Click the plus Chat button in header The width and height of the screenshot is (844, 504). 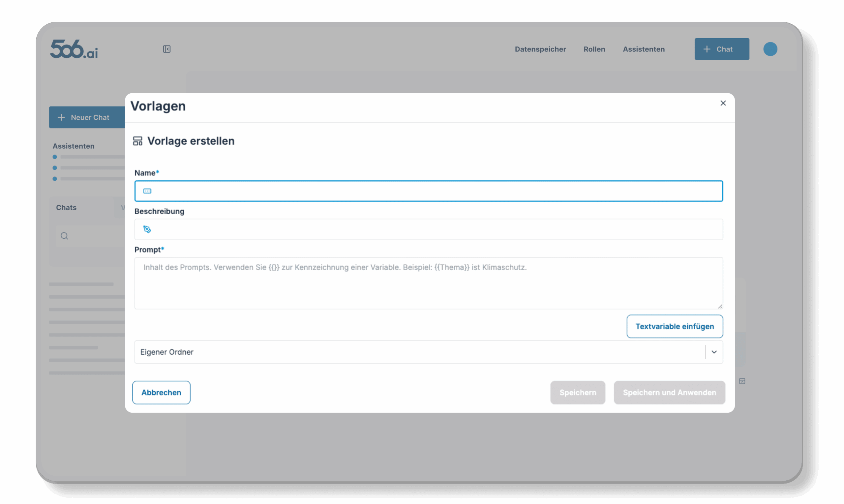721,49
